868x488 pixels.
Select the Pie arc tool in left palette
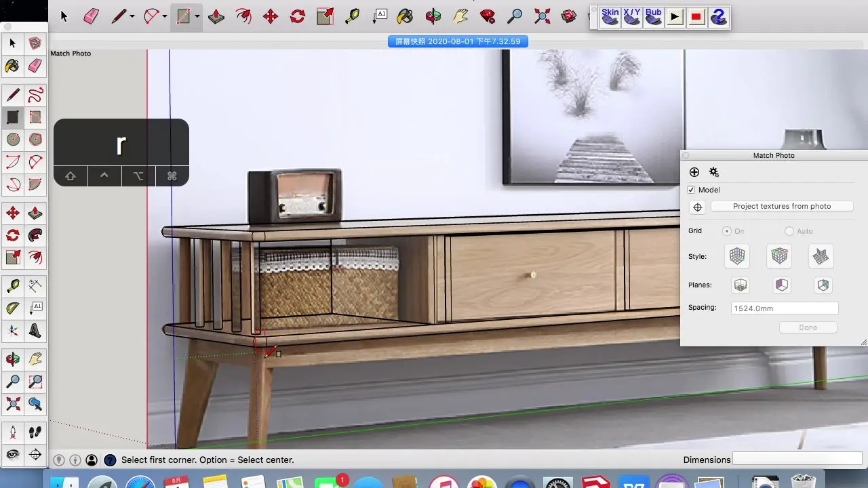click(x=35, y=184)
